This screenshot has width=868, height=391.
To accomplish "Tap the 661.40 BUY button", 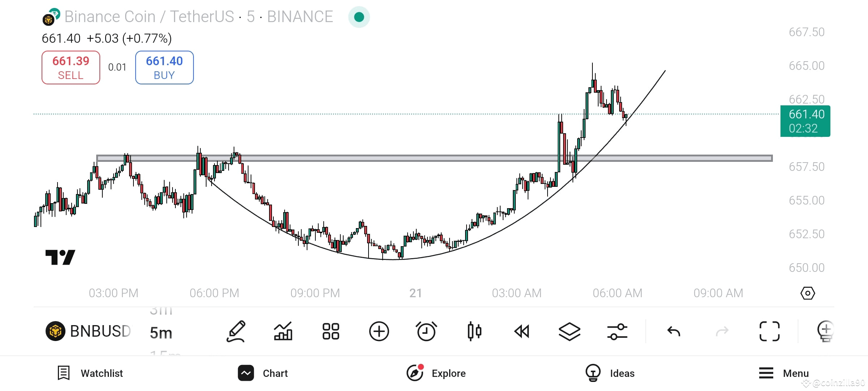I will (165, 68).
